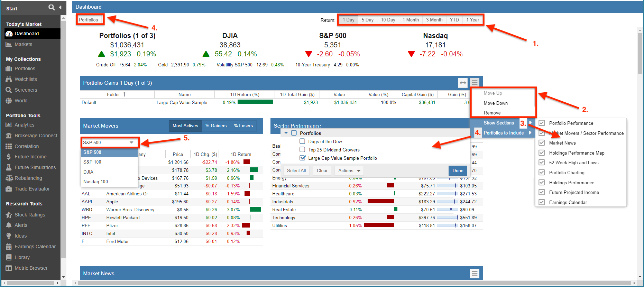
Task: Switch to % Gainers tab
Action: coord(216,126)
